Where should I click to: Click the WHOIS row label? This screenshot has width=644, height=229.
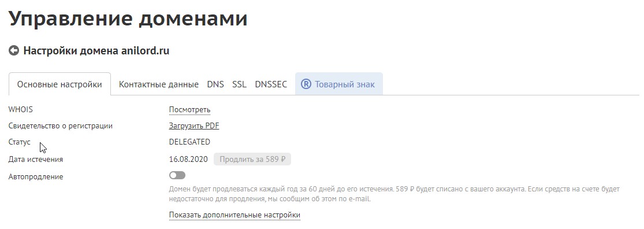(21, 110)
